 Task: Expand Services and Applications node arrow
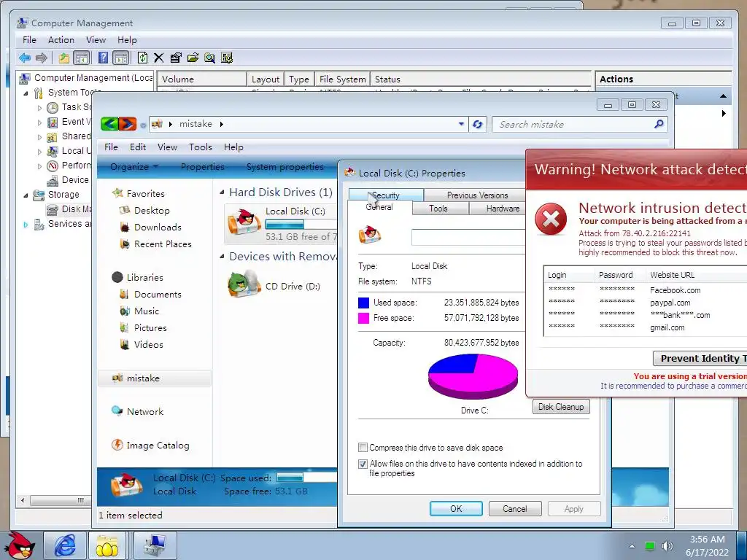26,225
